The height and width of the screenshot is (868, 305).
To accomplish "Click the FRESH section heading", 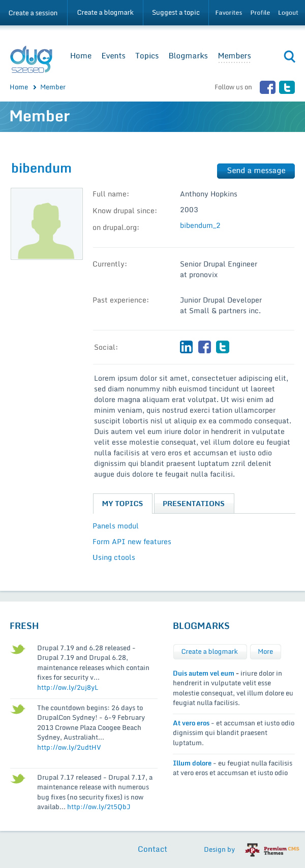I will (24, 626).
